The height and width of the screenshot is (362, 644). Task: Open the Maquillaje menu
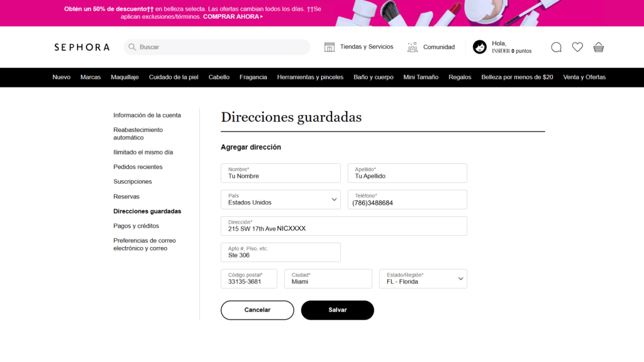click(125, 77)
